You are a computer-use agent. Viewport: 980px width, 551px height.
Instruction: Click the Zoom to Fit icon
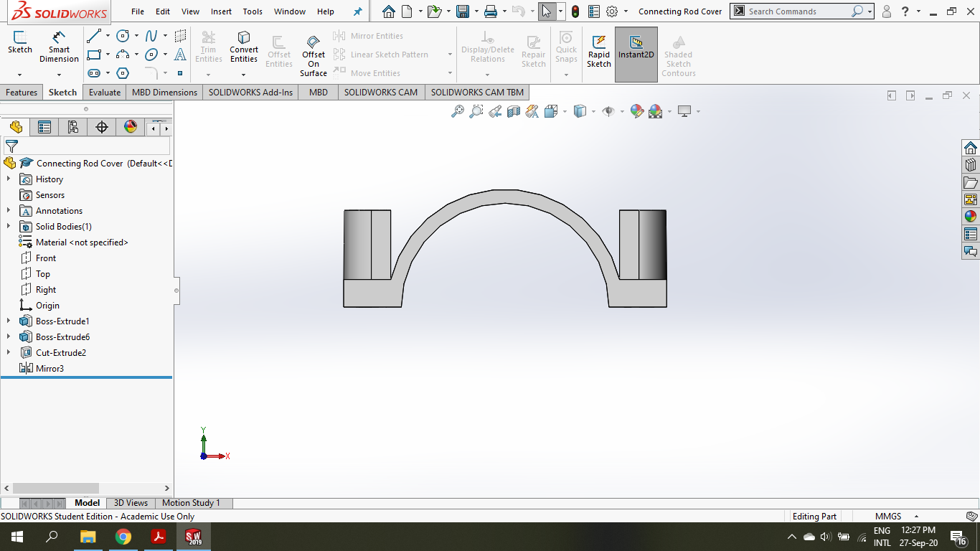[x=458, y=112]
